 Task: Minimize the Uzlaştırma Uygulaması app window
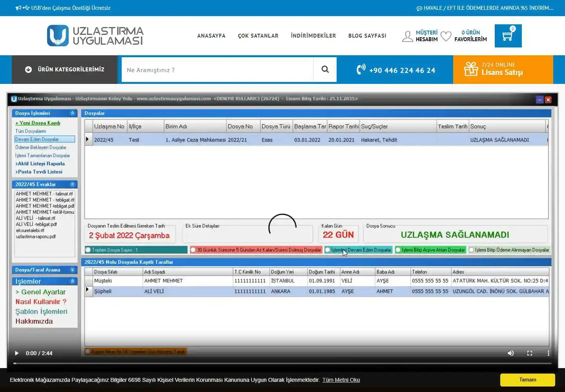[539, 100]
